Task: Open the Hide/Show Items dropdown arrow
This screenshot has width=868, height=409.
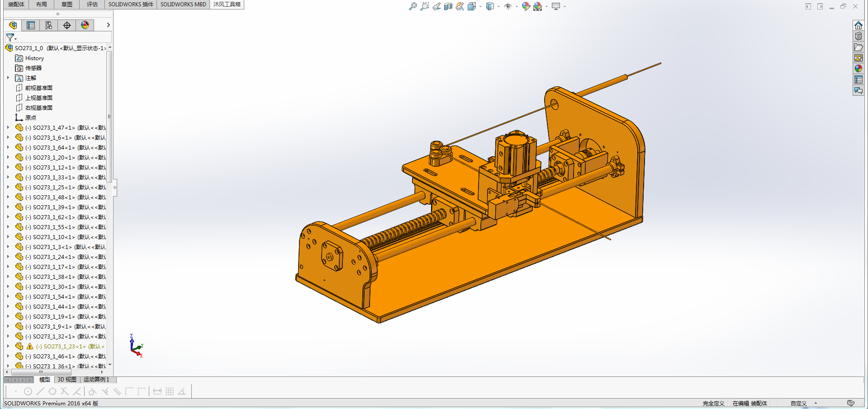Action: click(517, 6)
